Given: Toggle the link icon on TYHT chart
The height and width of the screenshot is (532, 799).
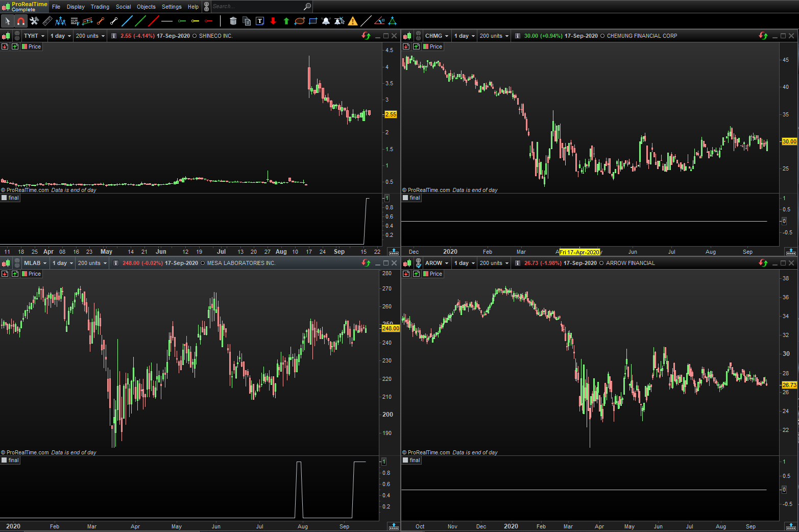Looking at the screenshot, I should [x=17, y=36].
